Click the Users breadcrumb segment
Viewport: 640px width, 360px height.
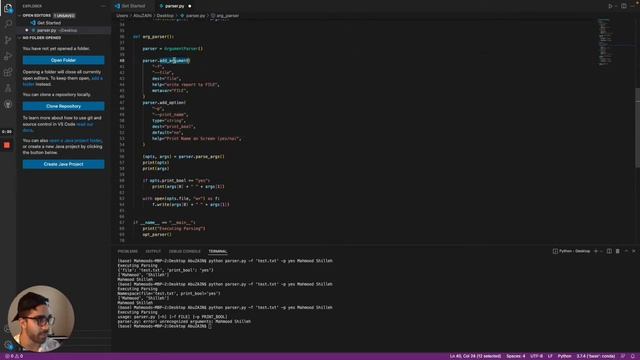pyautogui.click(x=122, y=16)
